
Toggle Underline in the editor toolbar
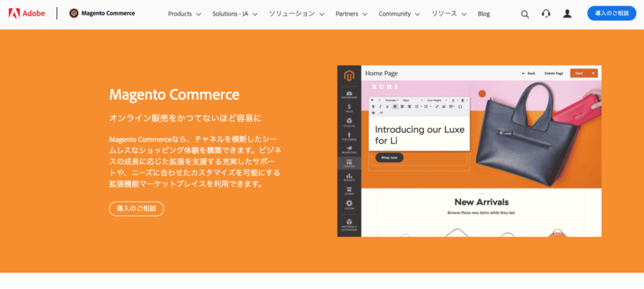387,106
